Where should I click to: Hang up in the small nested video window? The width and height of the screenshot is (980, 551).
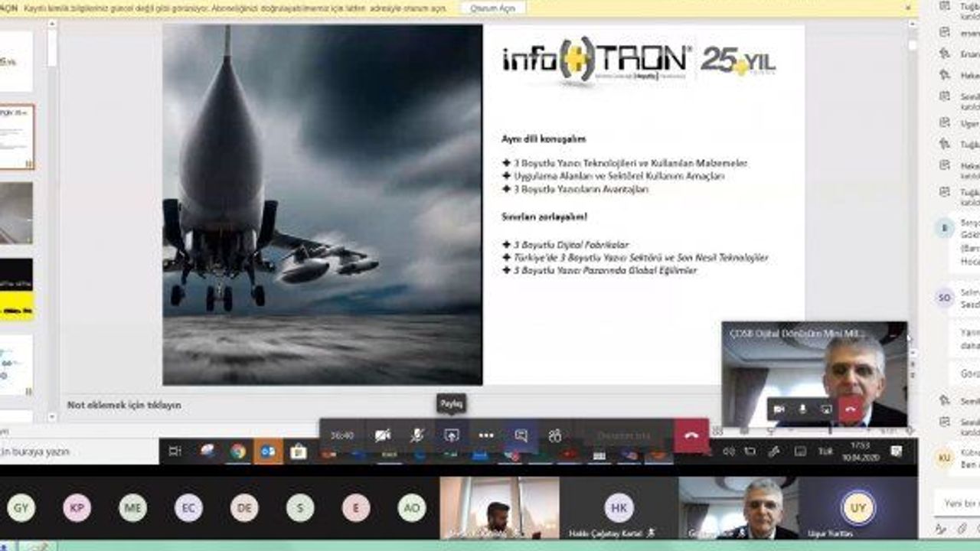point(851,409)
